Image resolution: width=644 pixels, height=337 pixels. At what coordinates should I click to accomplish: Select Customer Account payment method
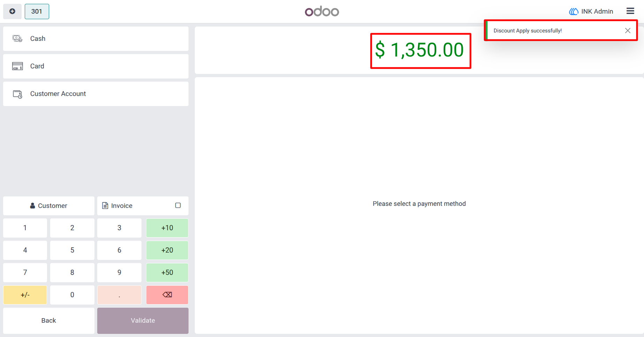coord(96,94)
